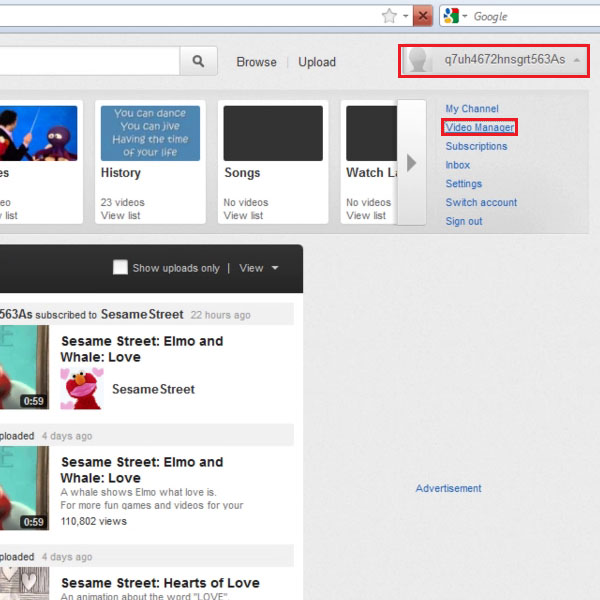Image resolution: width=600 pixels, height=600 pixels.
Task: Click View list under Watch Later
Action: click(366, 215)
